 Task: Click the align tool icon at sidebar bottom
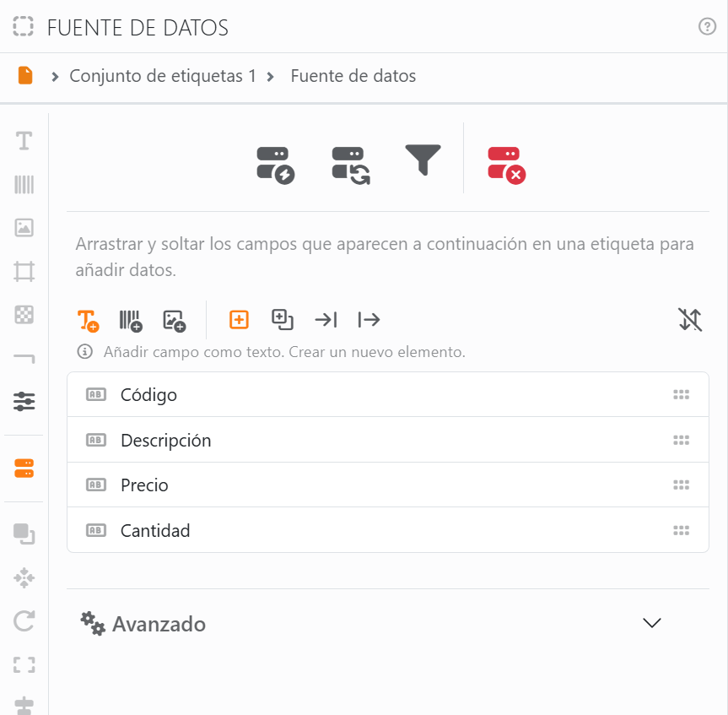pos(24,706)
